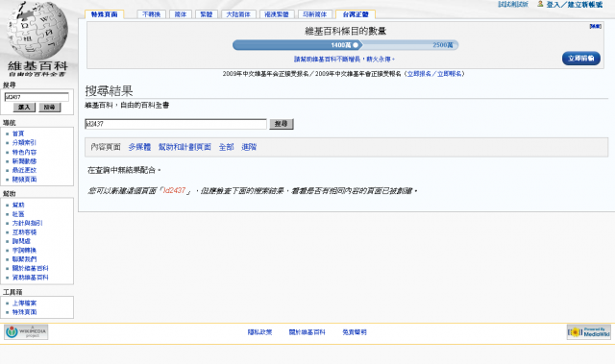Open 幫助 link in help sidebar
This screenshot has height=364, width=615.
point(18,205)
